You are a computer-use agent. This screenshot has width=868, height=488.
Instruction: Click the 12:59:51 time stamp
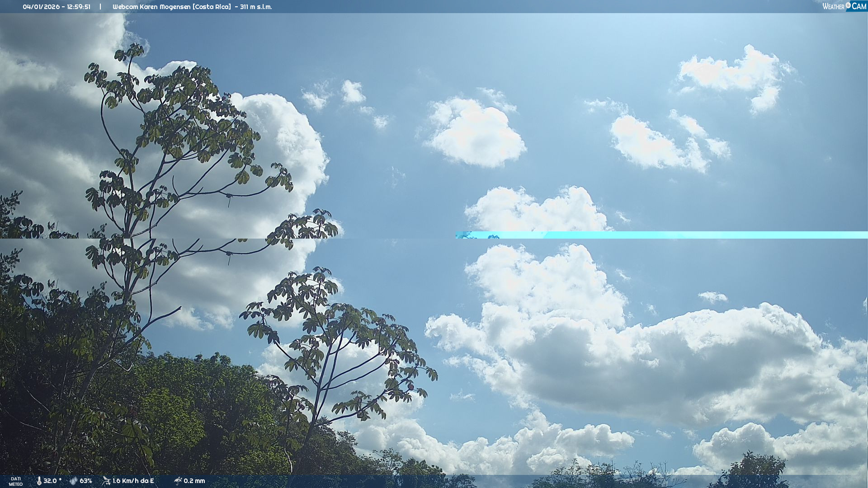click(x=79, y=7)
